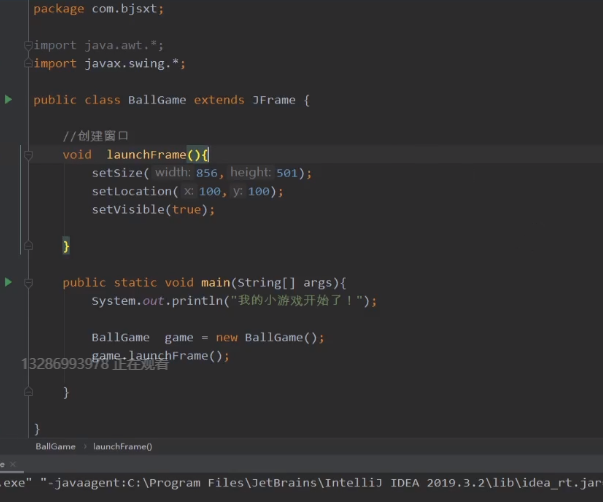Run the main method via gutter arrow
603x502 pixels.
[8, 282]
